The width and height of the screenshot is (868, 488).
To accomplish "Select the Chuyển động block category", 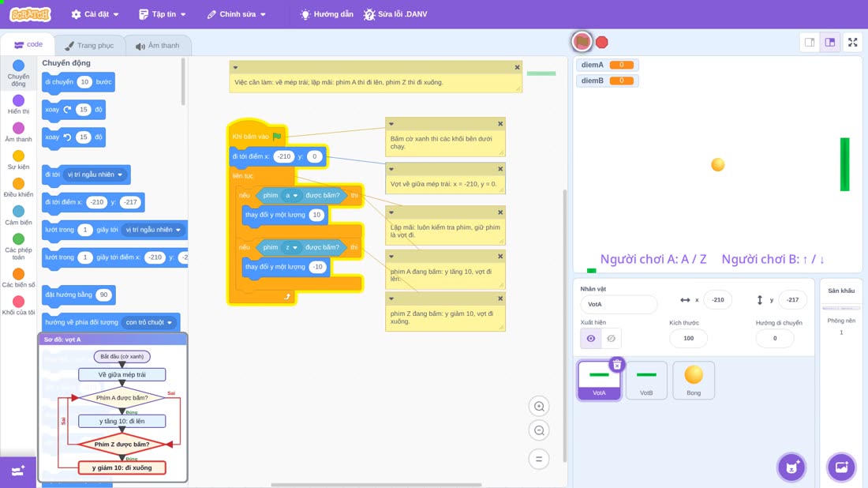I will click(18, 73).
